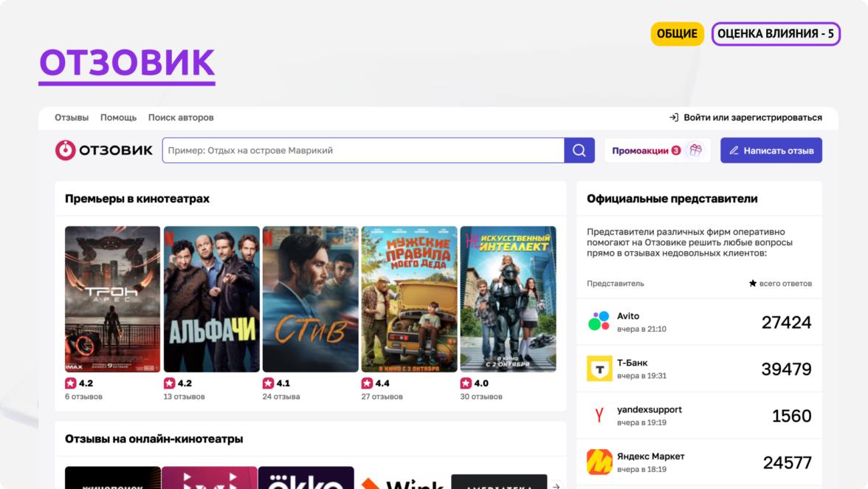868x489 pixels.
Task: Open Поиск авторов menu item
Action: click(180, 117)
